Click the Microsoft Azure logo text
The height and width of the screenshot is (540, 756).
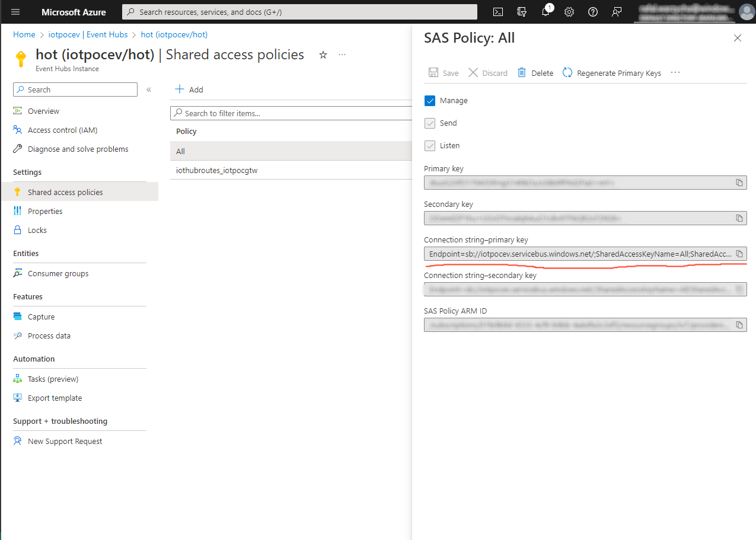74,12
